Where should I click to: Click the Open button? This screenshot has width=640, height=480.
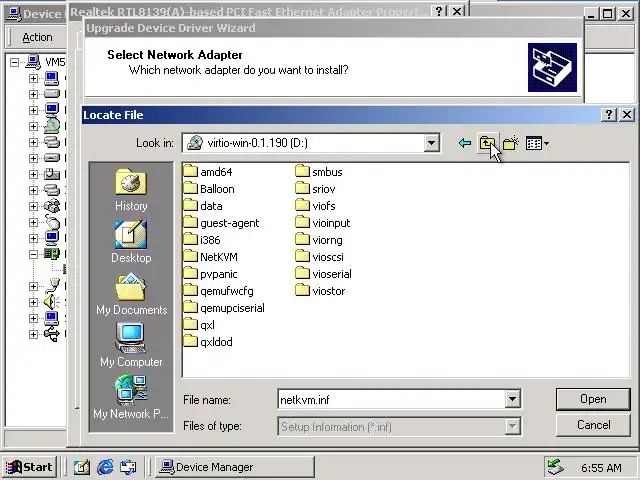593,399
